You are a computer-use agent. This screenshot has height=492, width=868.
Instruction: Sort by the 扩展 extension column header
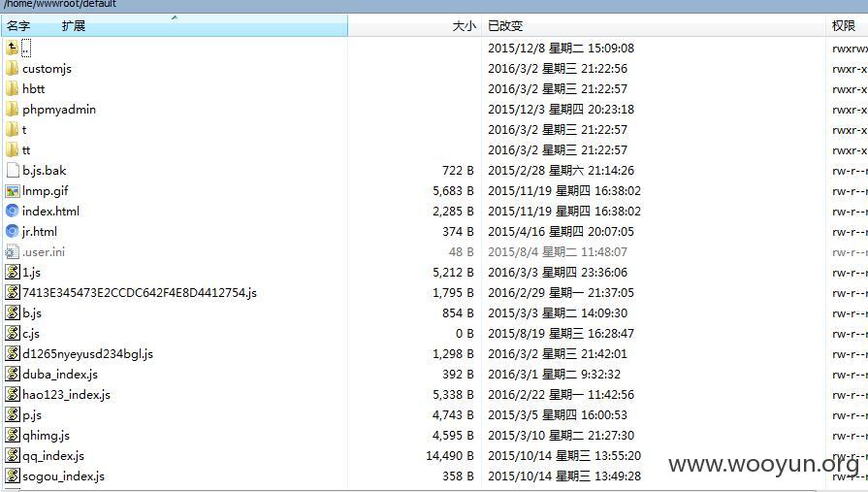(74, 26)
